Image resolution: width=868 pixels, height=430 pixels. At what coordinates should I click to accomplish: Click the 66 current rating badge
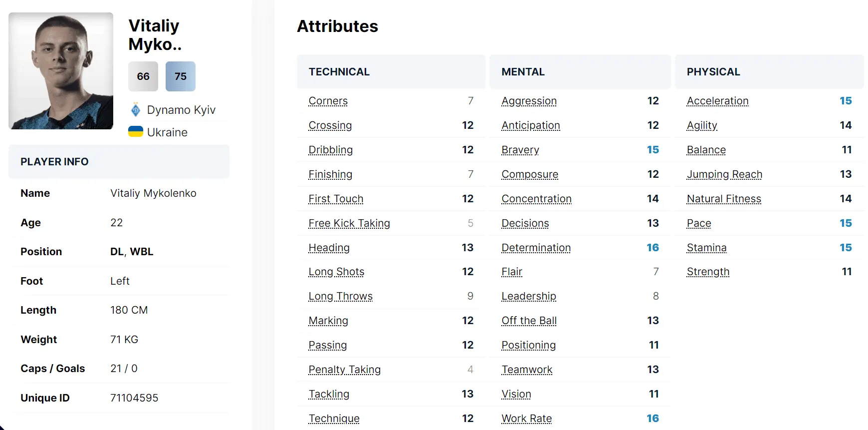tap(143, 76)
